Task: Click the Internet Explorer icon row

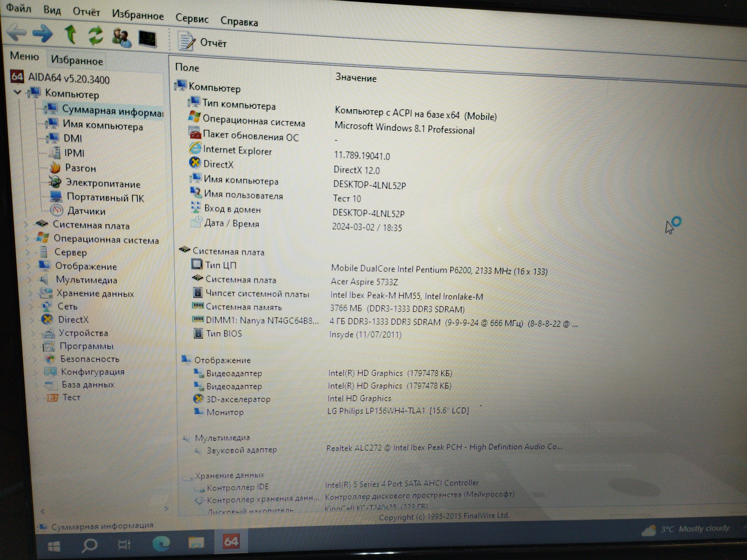Action: (230, 150)
